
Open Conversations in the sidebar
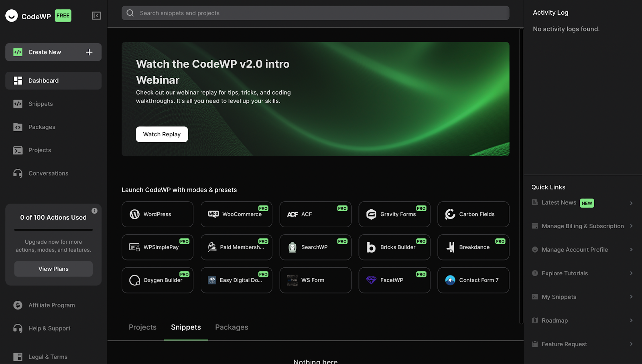click(53, 173)
